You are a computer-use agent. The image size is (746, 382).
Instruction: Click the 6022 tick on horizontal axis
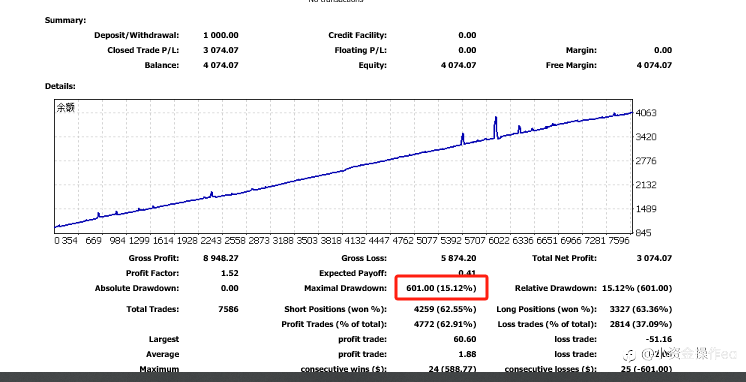click(499, 241)
